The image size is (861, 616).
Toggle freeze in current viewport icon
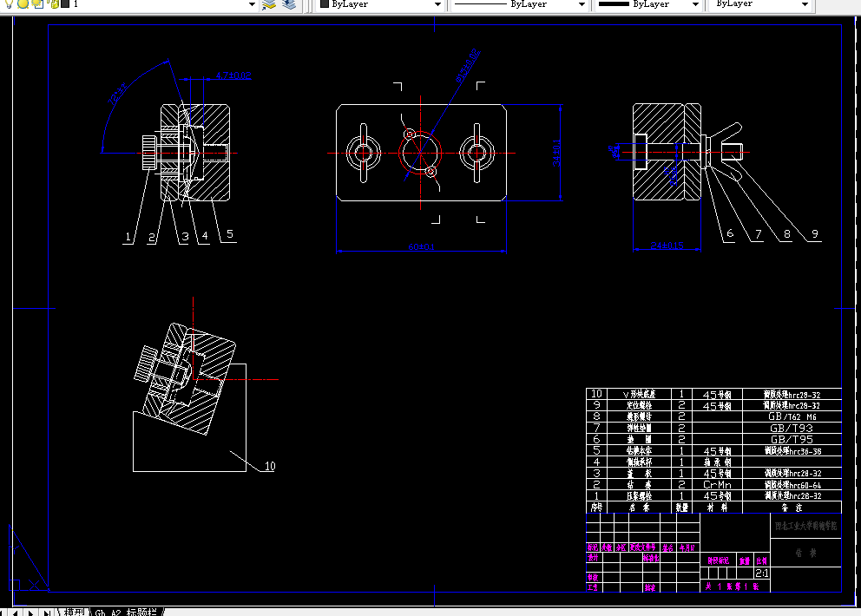pos(37,3)
